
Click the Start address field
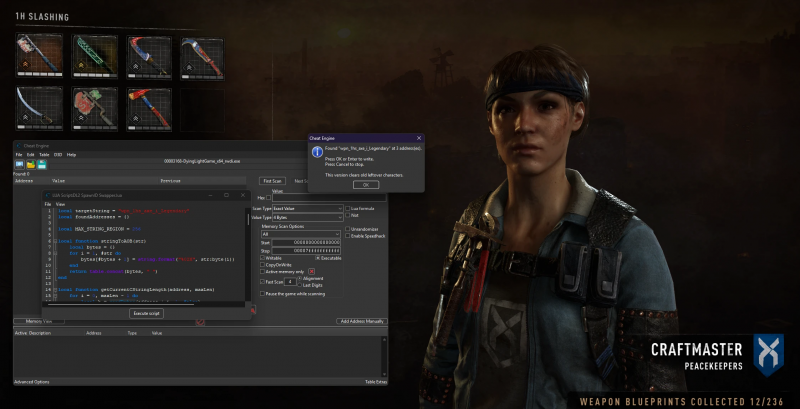pos(306,242)
